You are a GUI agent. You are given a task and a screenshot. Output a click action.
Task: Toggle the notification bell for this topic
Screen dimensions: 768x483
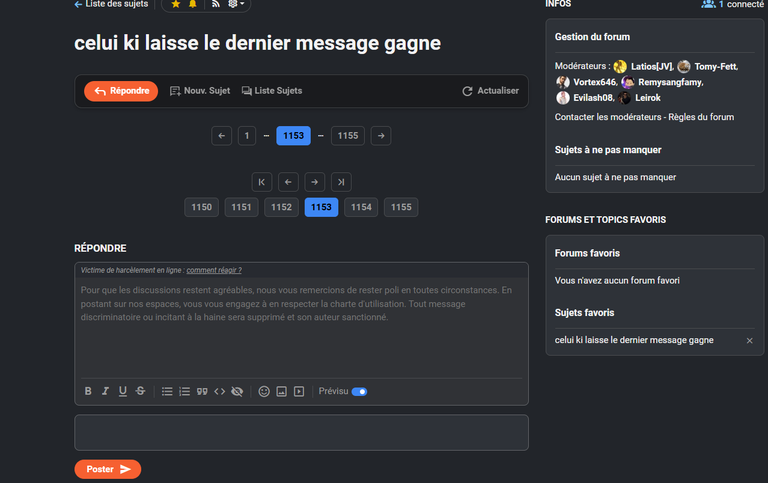193,4
